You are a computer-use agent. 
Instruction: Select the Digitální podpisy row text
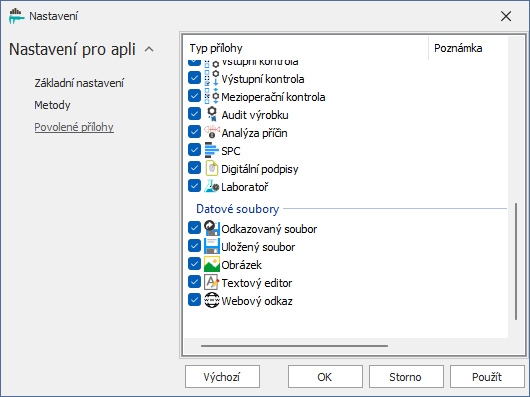point(260,169)
